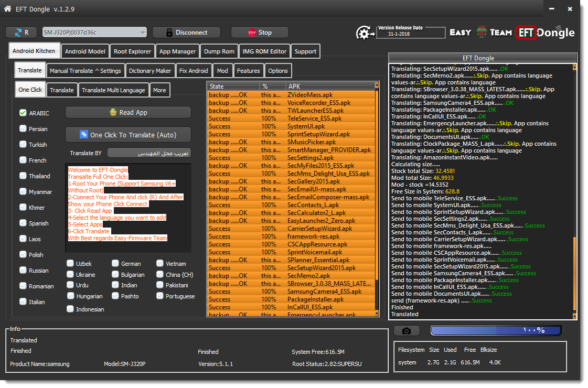Check the Portuguese language checkbox
588x388 pixels.
click(x=160, y=296)
